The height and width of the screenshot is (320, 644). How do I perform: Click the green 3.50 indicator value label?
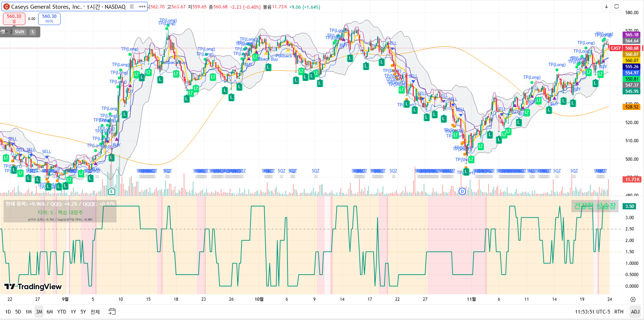pyautogui.click(x=629, y=206)
